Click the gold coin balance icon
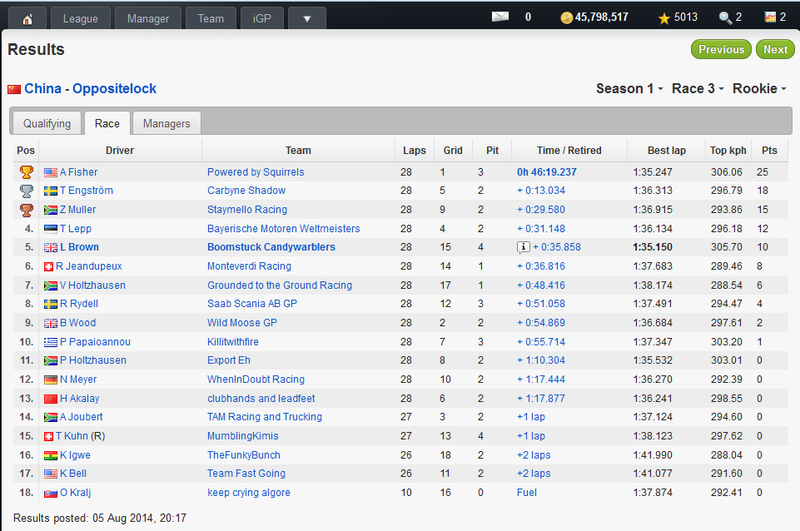Screen dimensions: 800x531 point(566,17)
